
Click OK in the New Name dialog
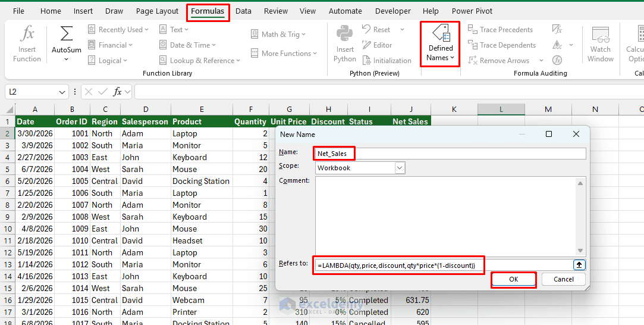tap(513, 279)
